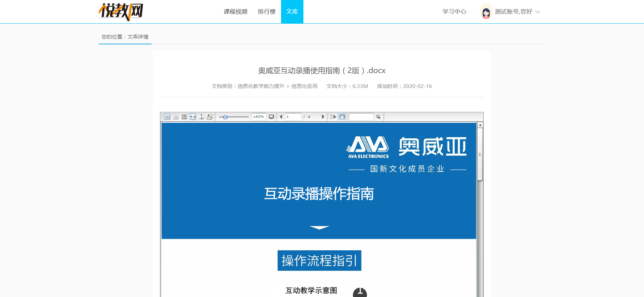Viewport: 644px width, 297px height.
Task: Open 学习中心 link
Action: pyautogui.click(x=454, y=12)
